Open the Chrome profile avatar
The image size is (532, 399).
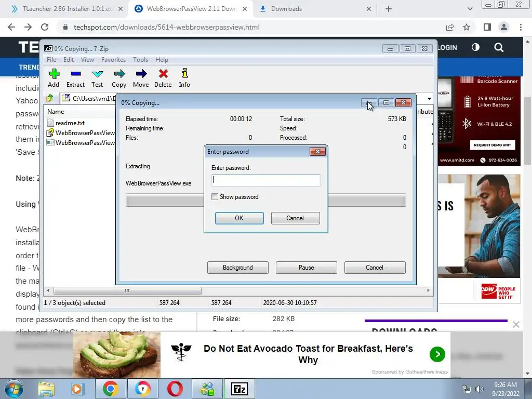point(504,27)
